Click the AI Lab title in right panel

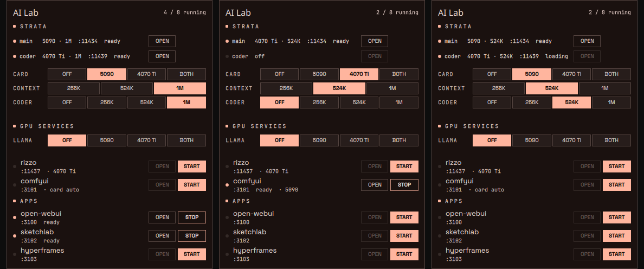[x=450, y=12]
